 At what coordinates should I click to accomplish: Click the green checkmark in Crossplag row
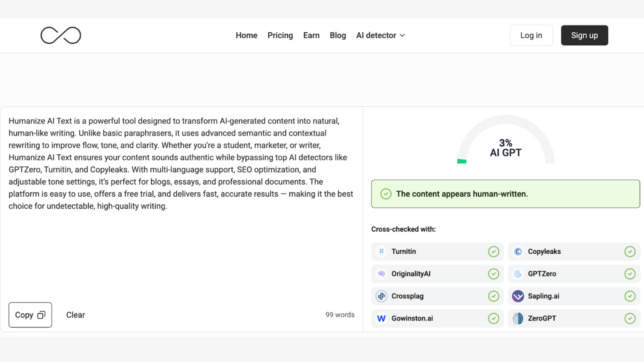tap(493, 296)
